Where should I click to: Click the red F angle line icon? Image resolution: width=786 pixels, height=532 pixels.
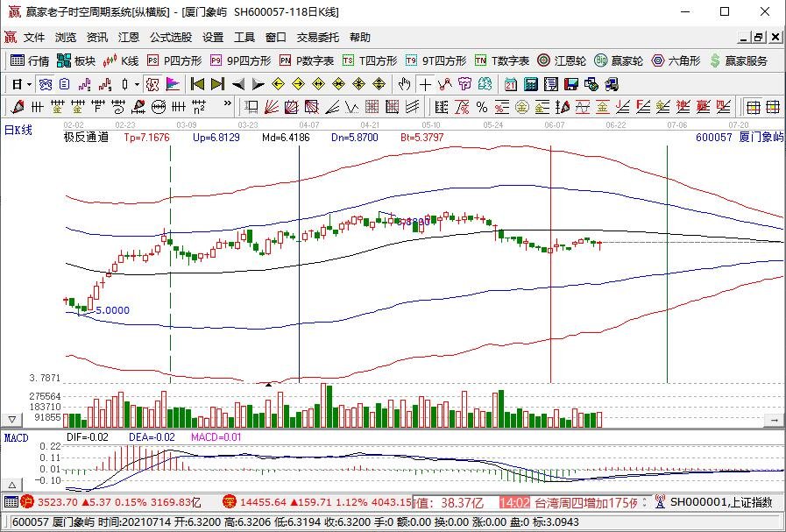[x=642, y=106]
